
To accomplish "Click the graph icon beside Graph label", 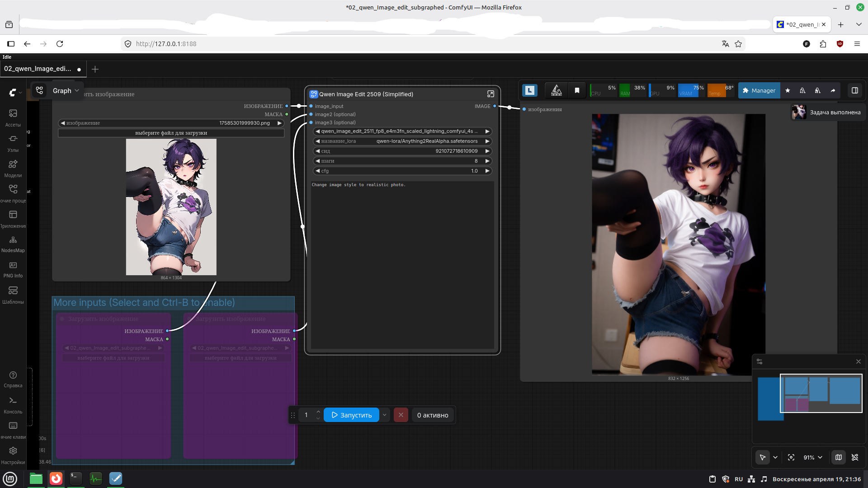I will [40, 90].
